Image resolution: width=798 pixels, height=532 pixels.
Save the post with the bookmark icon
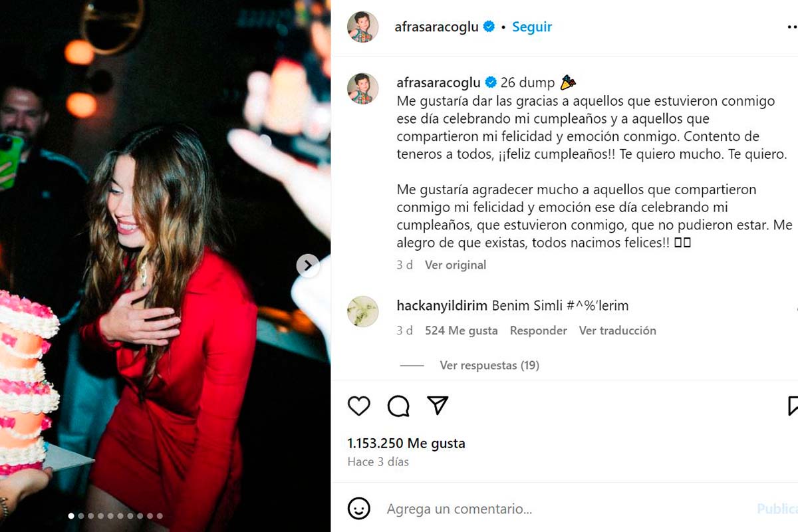(x=793, y=406)
